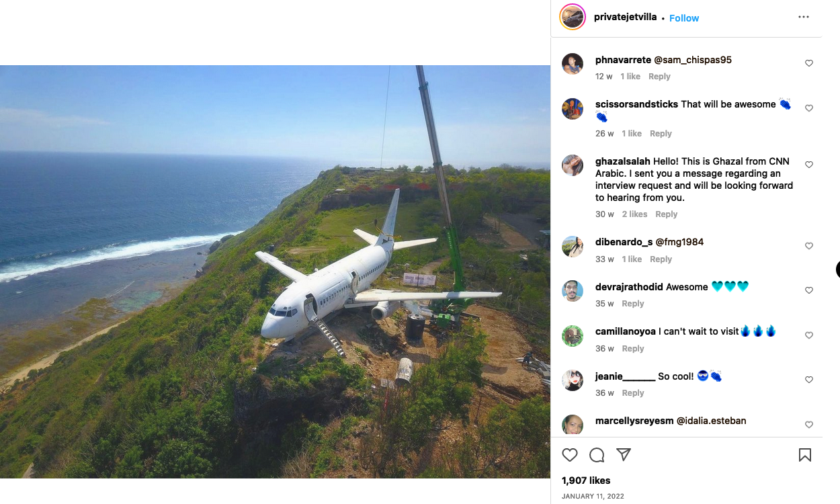The height and width of the screenshot is (504, 840).
Task: Open the @sam_chispas95 mention
Action: tap(693, 60)
